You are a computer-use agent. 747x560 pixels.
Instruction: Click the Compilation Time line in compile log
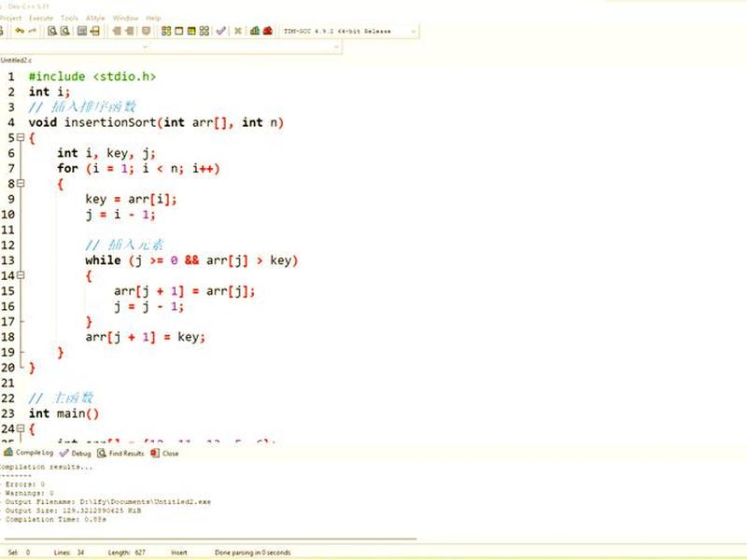(x=55, y=519)
